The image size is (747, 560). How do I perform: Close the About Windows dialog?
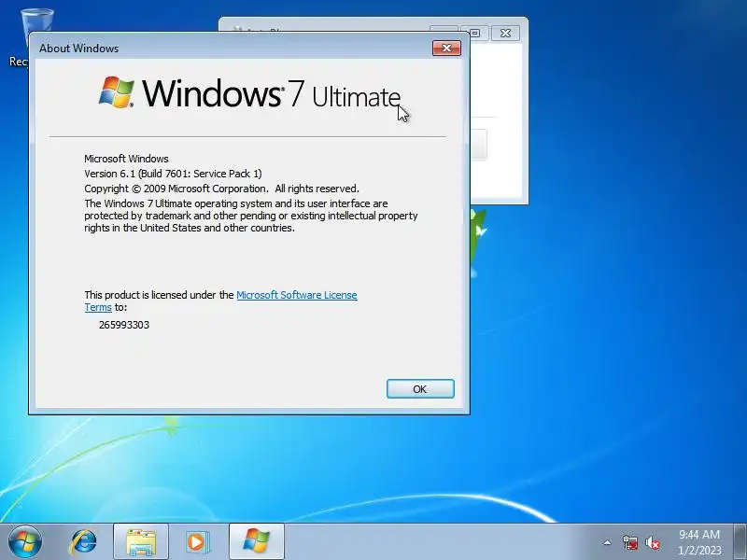446,49
